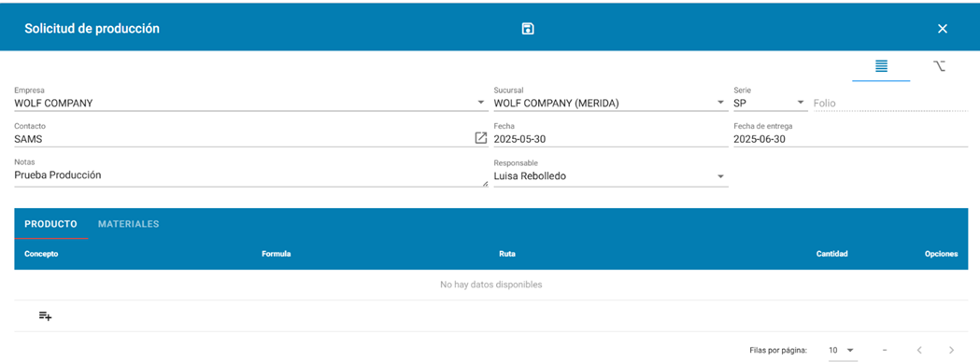Click the Folio input field
Image resolution: width=980 pixels, height=362 pixels.
pyautogui.click(x=889, y=103)
